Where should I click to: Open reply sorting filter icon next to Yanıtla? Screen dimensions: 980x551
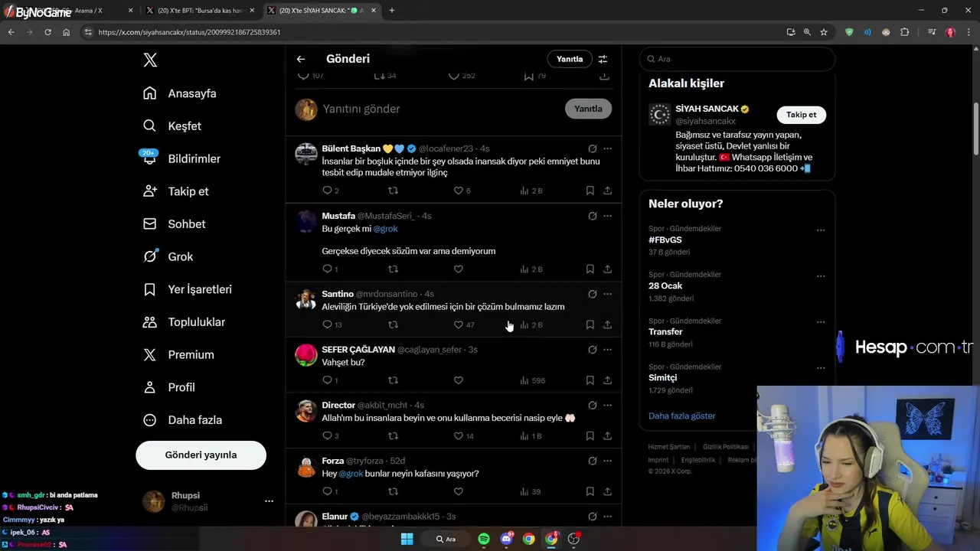coord(603,59)
